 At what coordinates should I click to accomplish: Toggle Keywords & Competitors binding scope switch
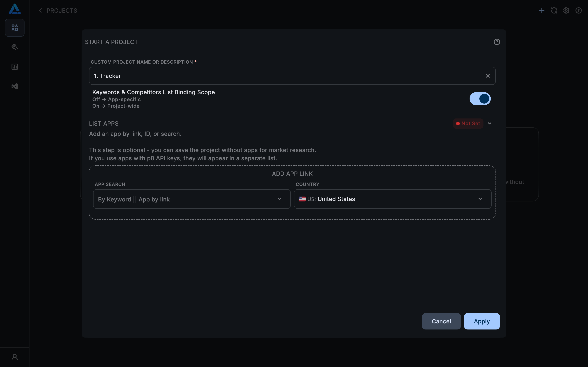(x=480, y=99)
